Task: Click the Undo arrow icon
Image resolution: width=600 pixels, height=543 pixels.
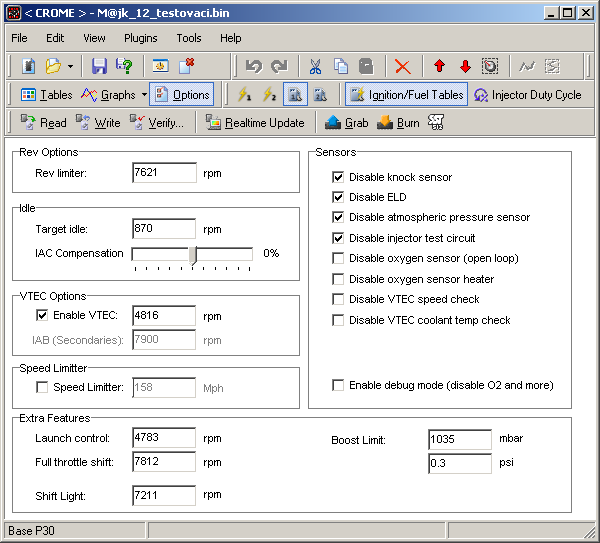Action: tap(254, 66)
